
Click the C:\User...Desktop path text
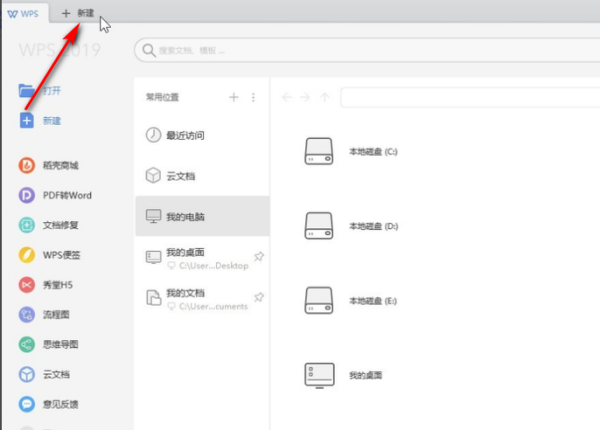coord(214,265)
